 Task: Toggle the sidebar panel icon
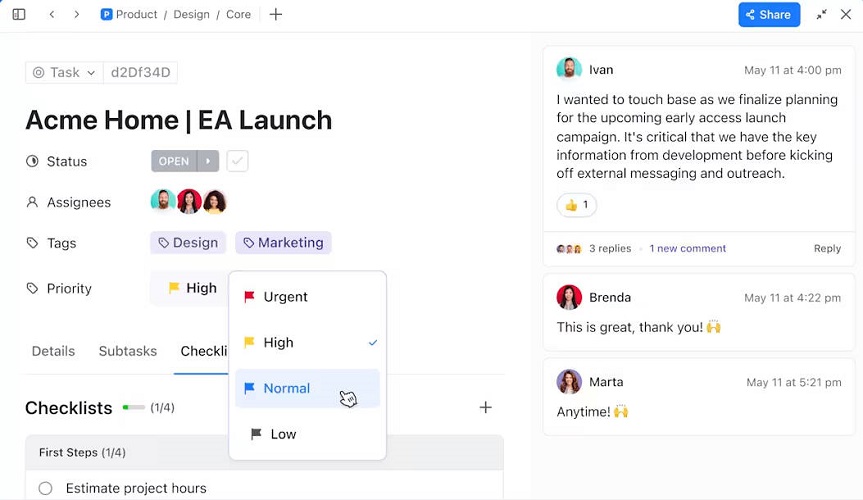pyautogui.click(x=19, y=14)
